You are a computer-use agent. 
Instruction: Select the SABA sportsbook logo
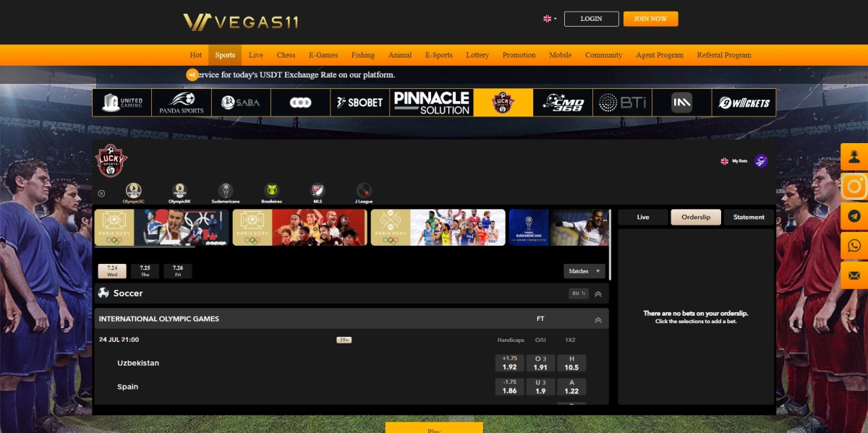[x=241, y=103]
